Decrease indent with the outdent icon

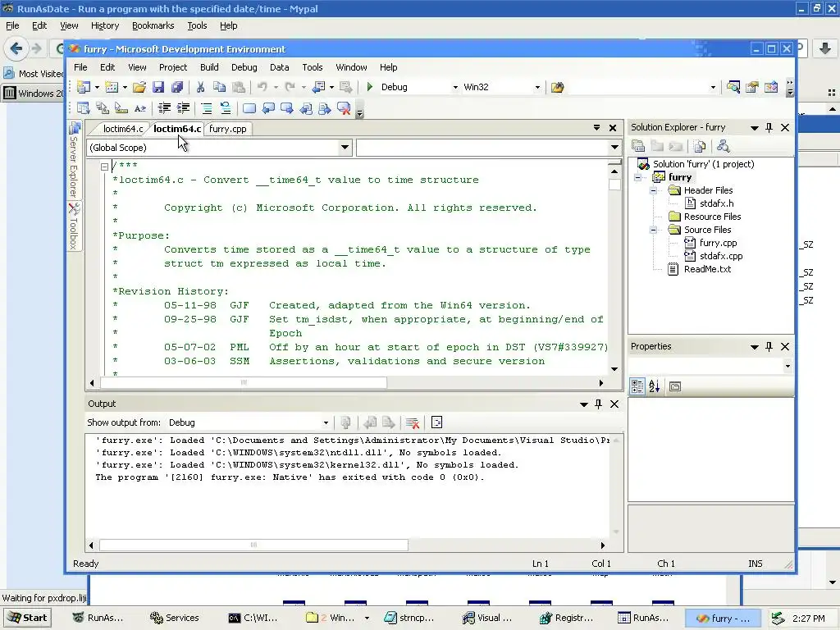(x=164, y=108)
